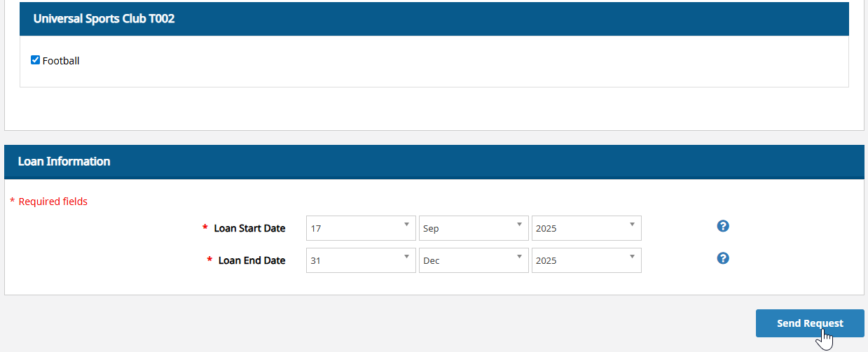Image resolution: width=868 pixels, height=352 pixels.
Task: Open Loan Start Date year dropdown
Action: (586, 228)
